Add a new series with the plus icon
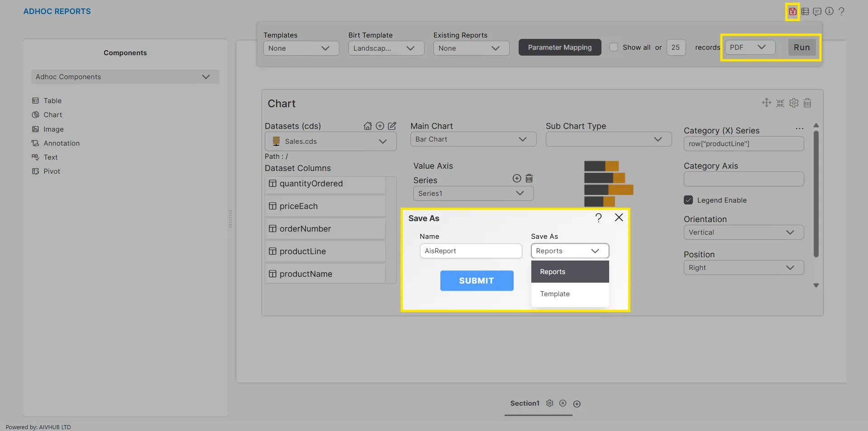 click(516, 179)
